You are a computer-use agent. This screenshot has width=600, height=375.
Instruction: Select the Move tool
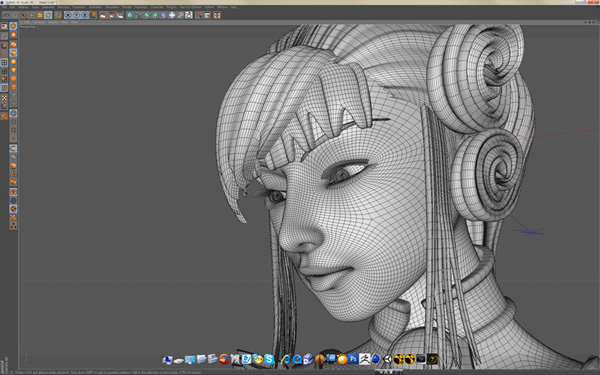tap(31, 15)
